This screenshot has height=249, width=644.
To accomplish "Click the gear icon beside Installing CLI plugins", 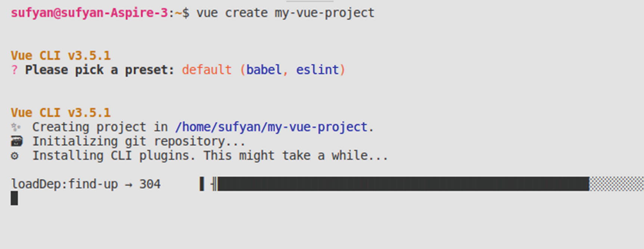I will [x=15, y=156].
